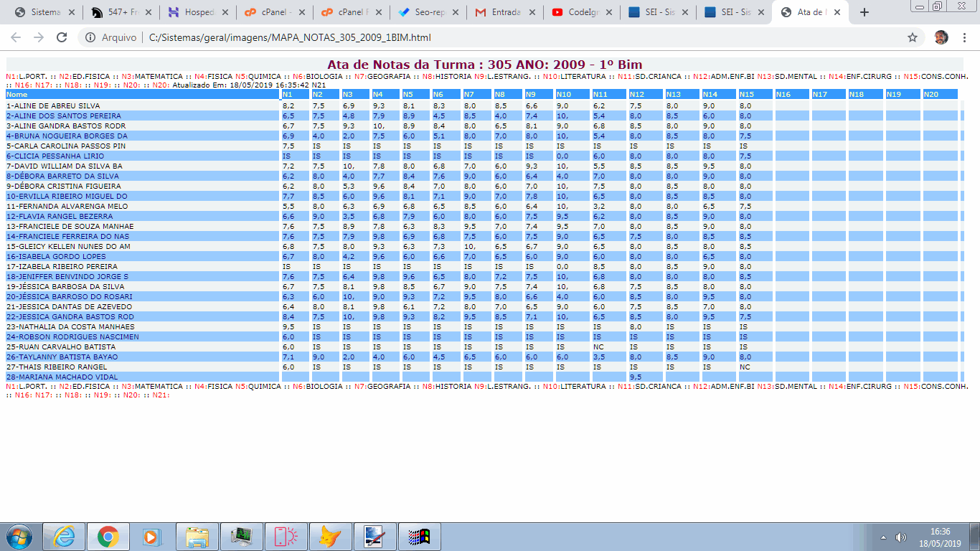Image resolution: width=980 pixels, height=551 pixels.
Task: Open Windows Media Player from the taskbar
Action: (151, 536)
